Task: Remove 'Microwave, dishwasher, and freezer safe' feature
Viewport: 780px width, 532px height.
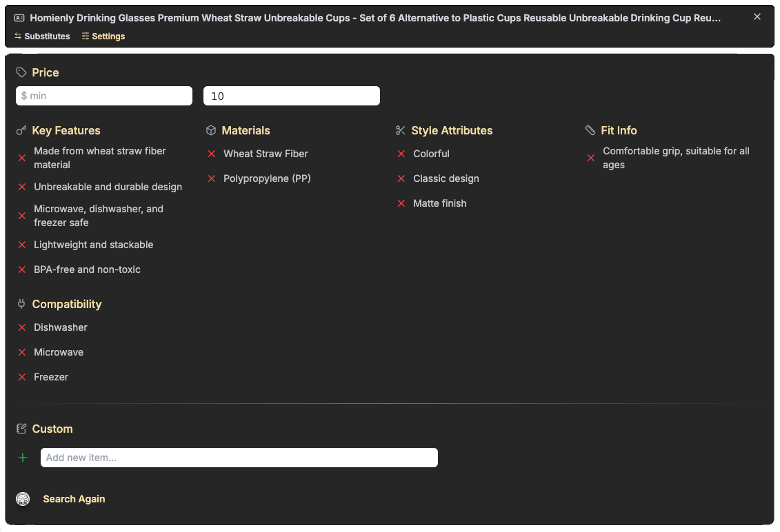Action: [22, 216]
